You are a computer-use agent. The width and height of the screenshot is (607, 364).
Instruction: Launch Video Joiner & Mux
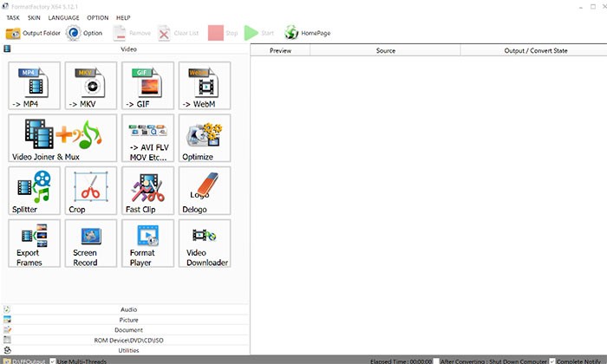coord(62,138)
